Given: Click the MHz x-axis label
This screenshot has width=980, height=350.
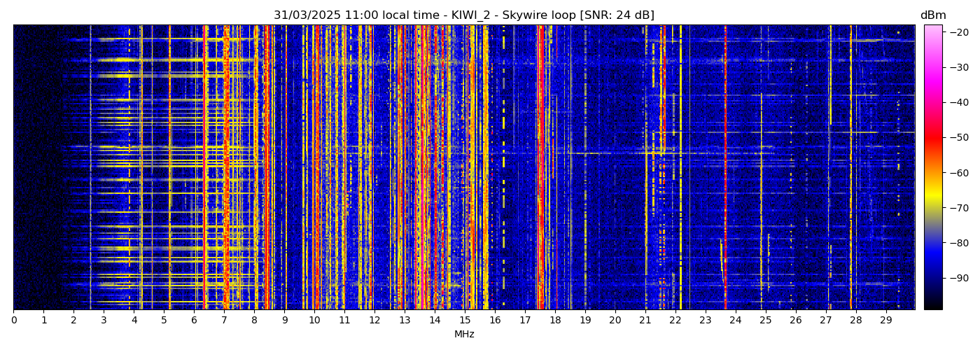Looking at the screenshot, I should click(x=464, y=335).
